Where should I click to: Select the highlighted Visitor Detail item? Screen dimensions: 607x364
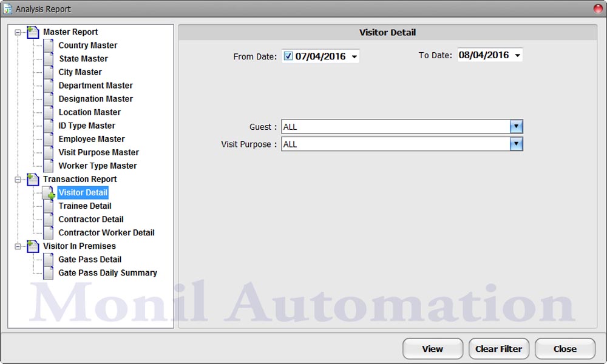83,193
